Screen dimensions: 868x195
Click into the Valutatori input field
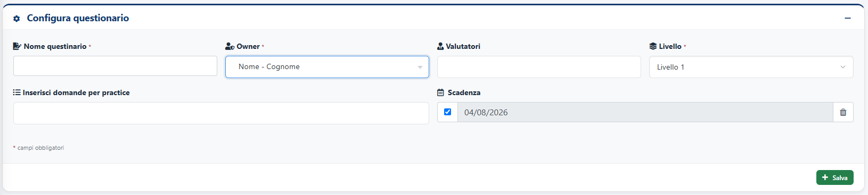coord(539,67)
